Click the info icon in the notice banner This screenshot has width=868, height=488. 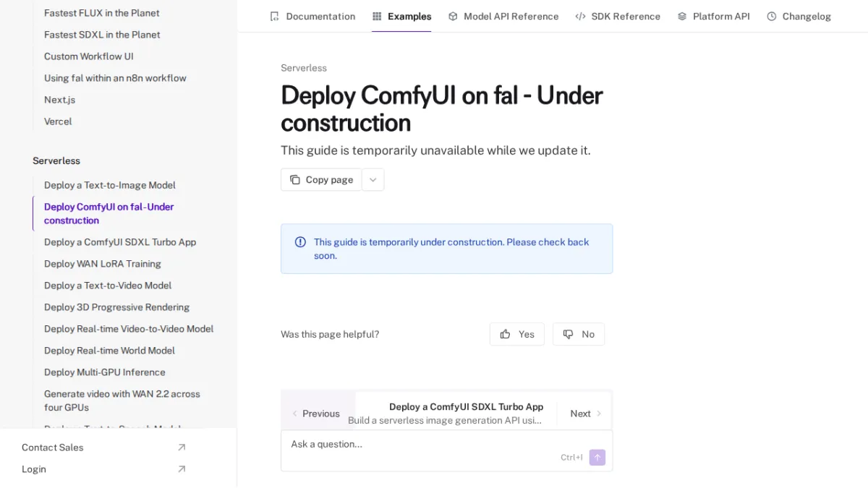pyautogui.click(x=301, y=242)
